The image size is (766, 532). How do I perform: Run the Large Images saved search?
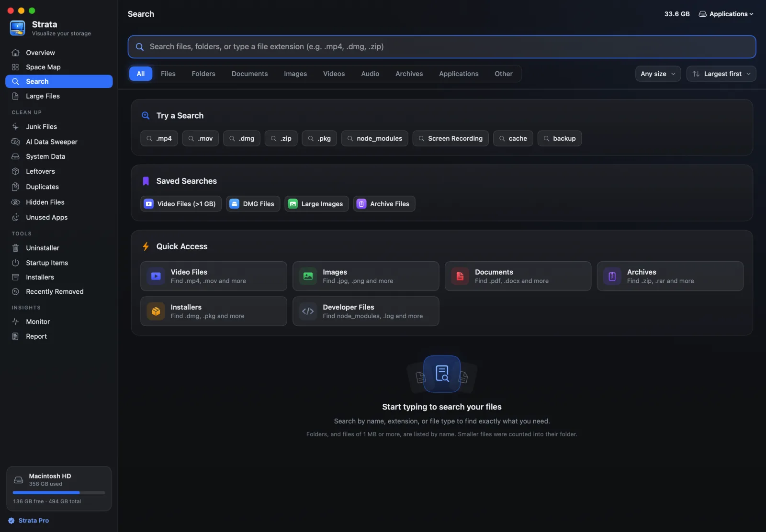click(x=316, y=204)
